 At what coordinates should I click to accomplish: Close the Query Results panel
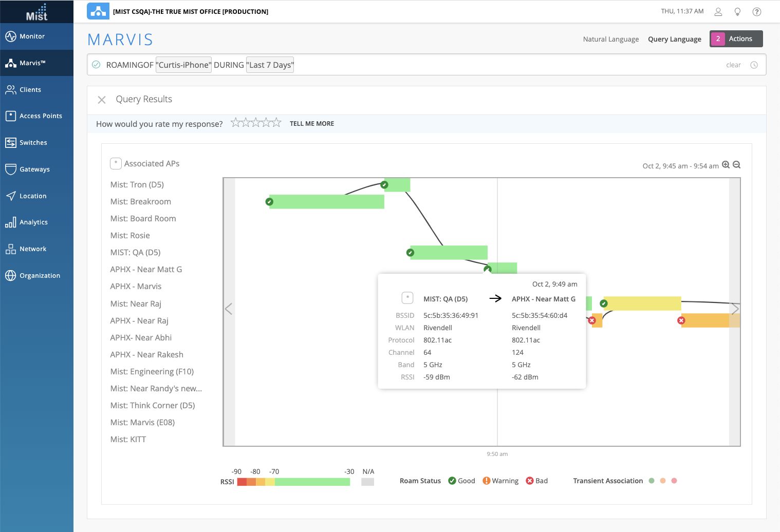pyautogui.click(x=102, y=100)
